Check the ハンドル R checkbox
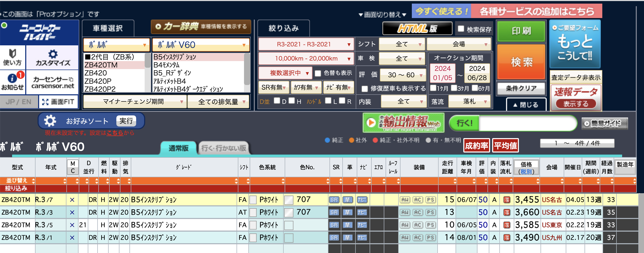 [x=342, y=100]
